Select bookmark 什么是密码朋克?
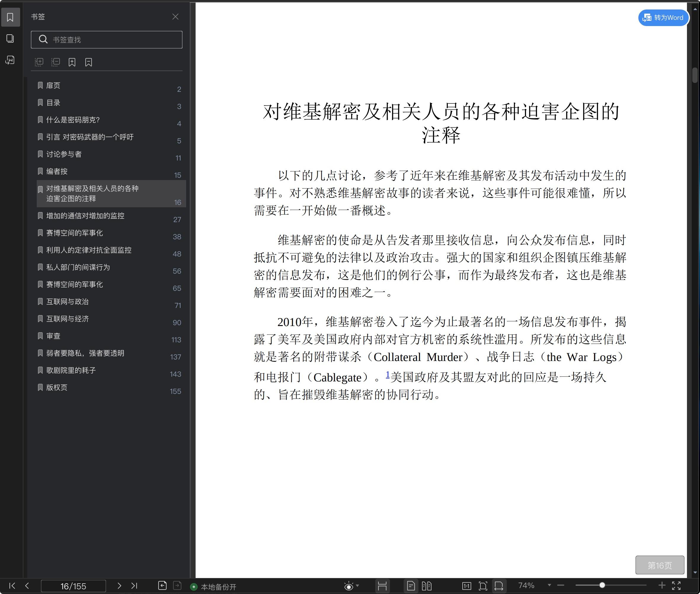Screen dimensions: 700x594 click(x=111, y=120)
